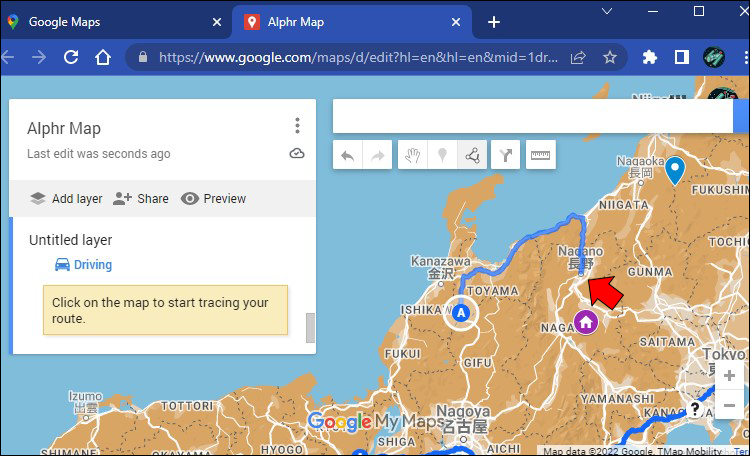Click the car icon beside Driving

(x=62, y=265)
